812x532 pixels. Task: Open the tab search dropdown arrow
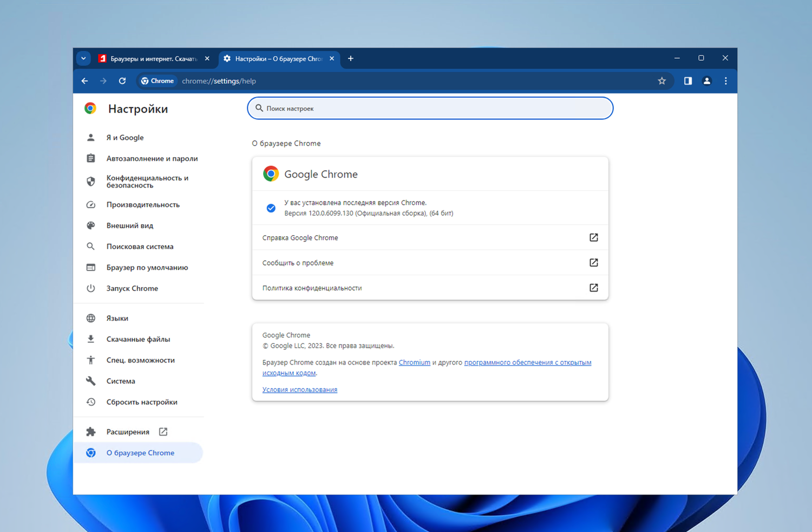point(83,59)
